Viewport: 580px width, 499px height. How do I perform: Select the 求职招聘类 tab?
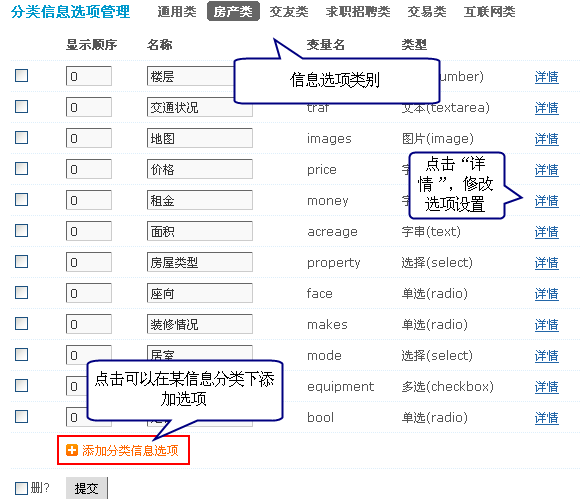pyautogui.click(x=358, y=12)
